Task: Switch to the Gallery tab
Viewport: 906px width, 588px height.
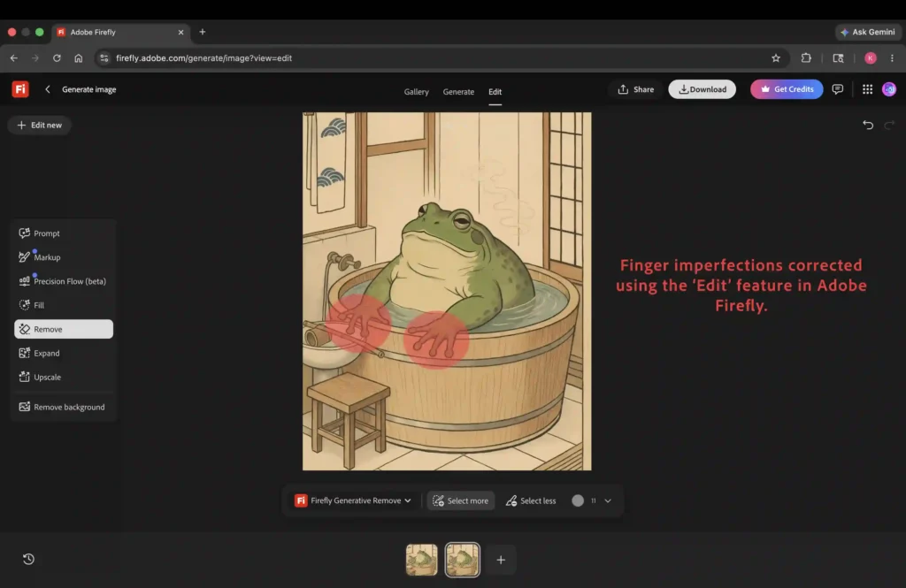Action: click(416, 92)
